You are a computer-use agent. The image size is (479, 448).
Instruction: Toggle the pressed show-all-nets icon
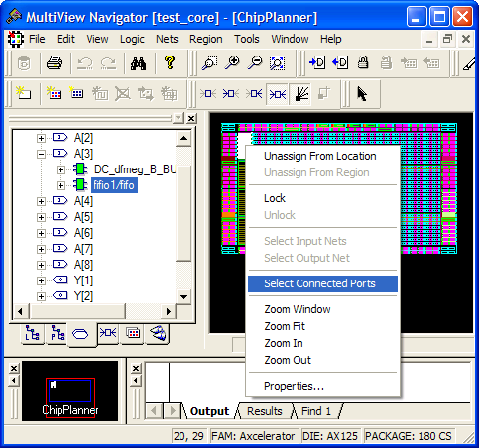(278, 94)
